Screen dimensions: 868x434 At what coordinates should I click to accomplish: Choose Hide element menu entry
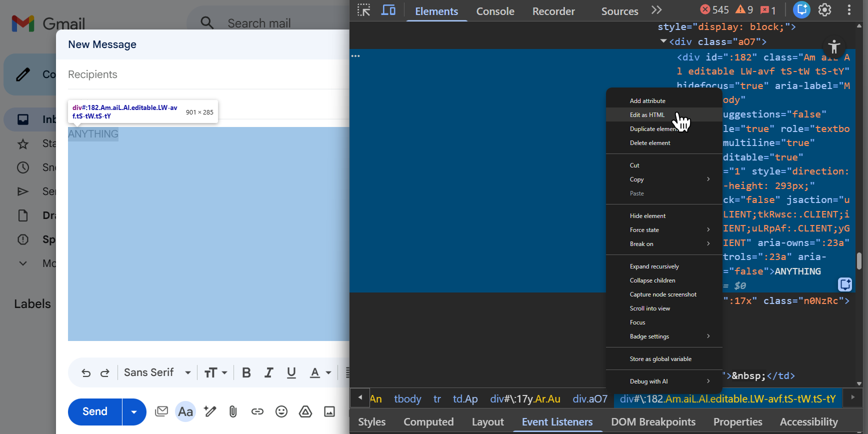tap(664, 216)
